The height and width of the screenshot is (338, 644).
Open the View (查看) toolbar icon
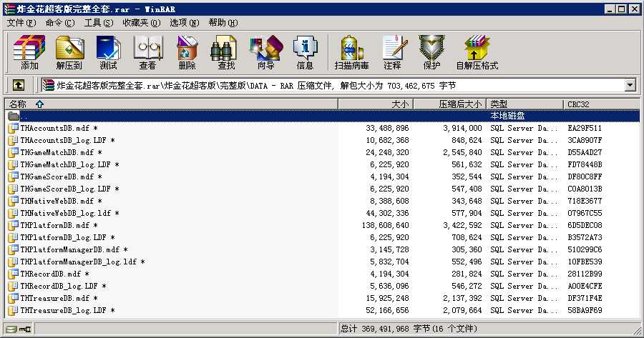(147, 52)
